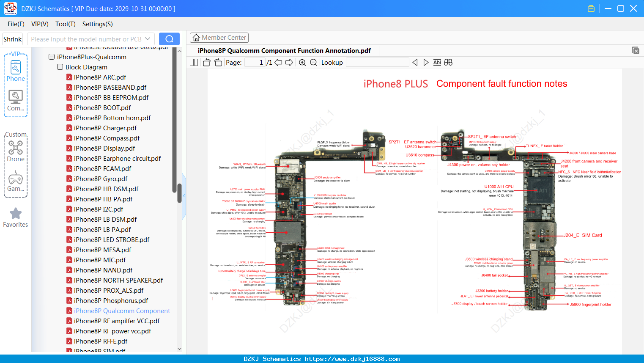Open iPhone8P ARC.pdf
644x363 pixels.
100,77
